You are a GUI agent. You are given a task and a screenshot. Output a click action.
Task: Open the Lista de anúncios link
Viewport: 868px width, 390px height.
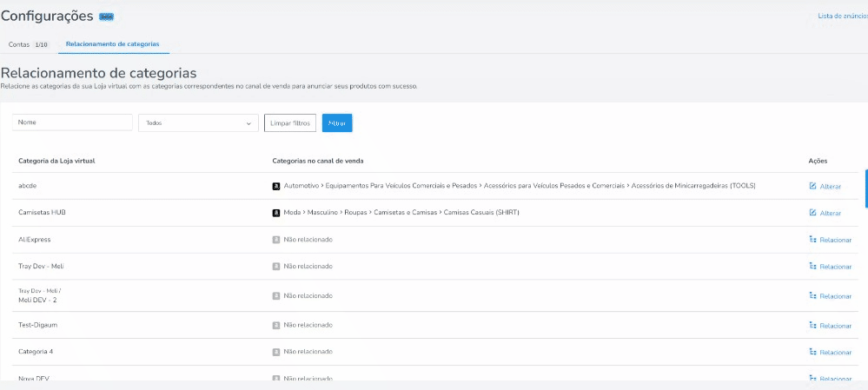pyautogui.click(x=843, y=16)
